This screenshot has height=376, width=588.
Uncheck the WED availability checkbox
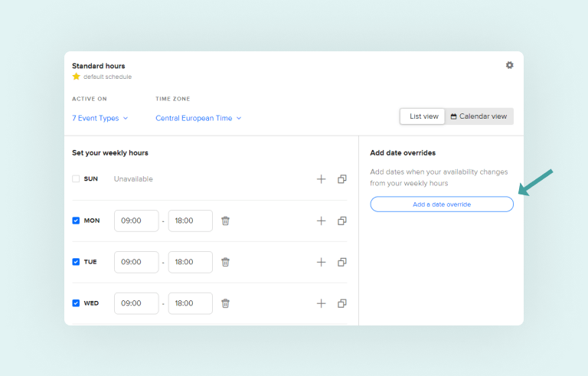76,302
